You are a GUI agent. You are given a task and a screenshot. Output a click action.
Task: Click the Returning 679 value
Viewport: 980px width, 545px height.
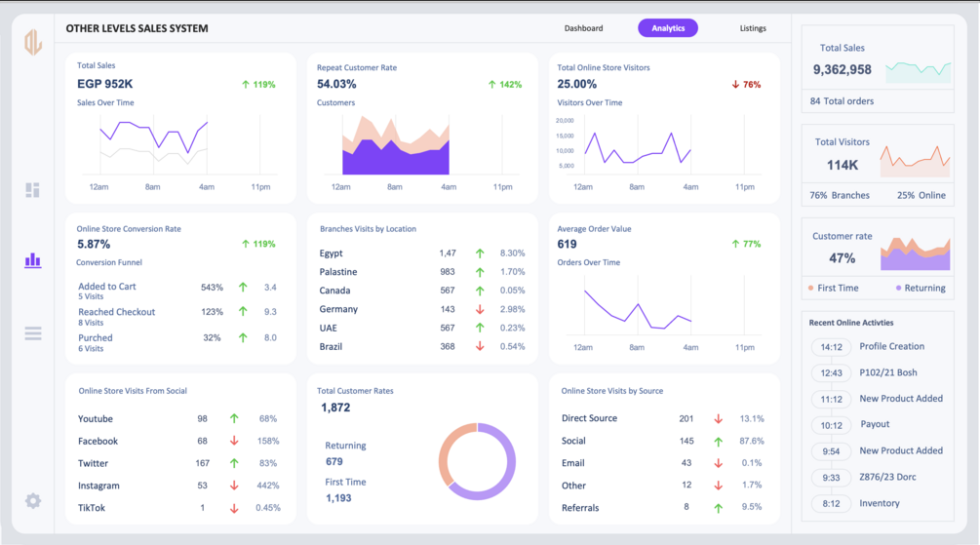click(334, 462)
